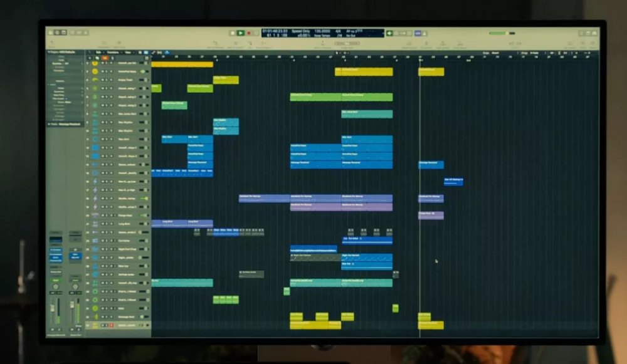This screenshot has width=627, height=364.
Task: Open the Command-click Tool menu
Action: click(345, 53)
